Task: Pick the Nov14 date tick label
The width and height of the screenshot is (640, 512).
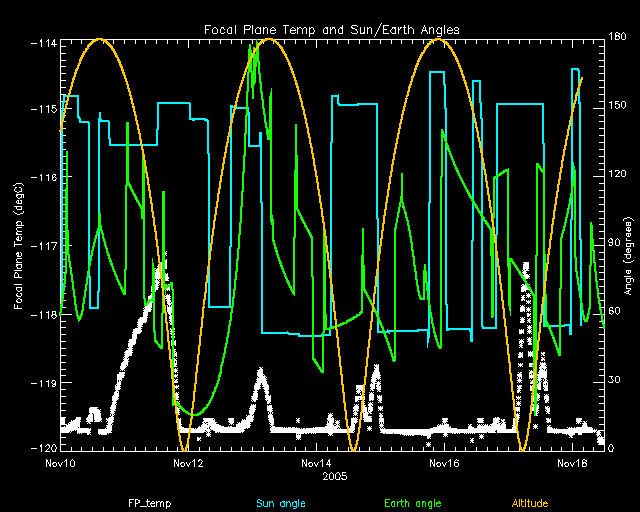Action: click(316, 464)
